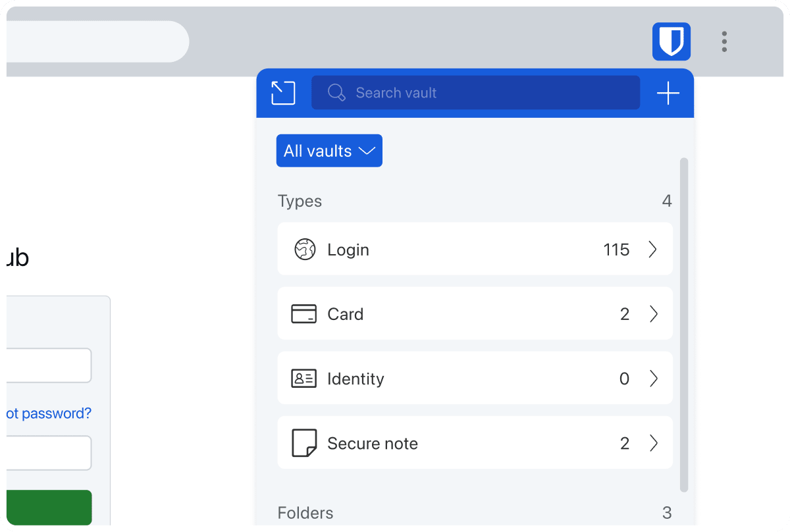
Task: Click the note icon beside Secure note
Action: tap(303, 443)
